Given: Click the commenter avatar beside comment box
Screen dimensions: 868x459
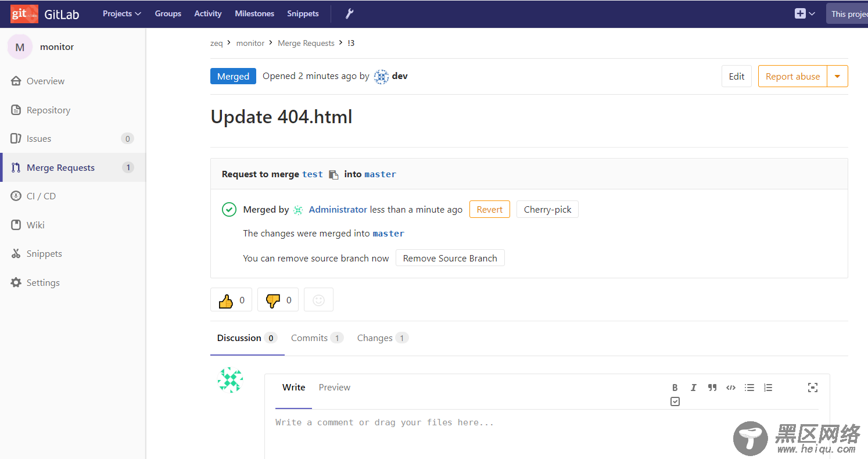Looking at the screenshot, I should pyautogui.click(x=230, y=380).
